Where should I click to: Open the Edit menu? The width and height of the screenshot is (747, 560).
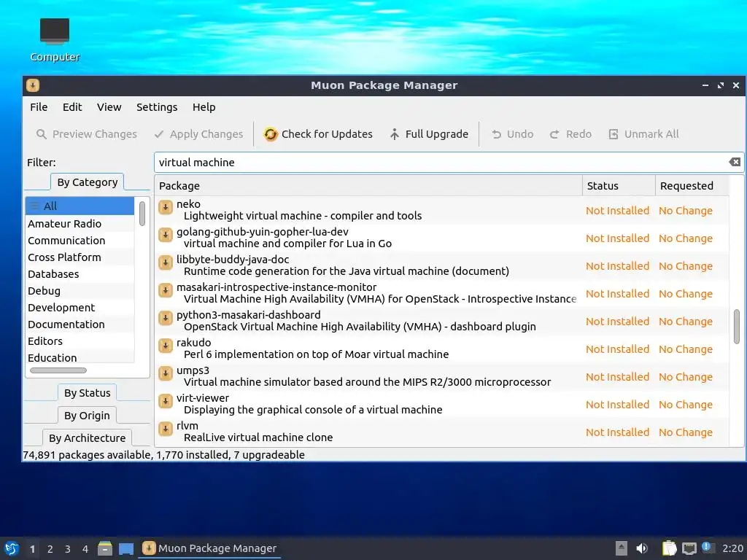(72, 107)
